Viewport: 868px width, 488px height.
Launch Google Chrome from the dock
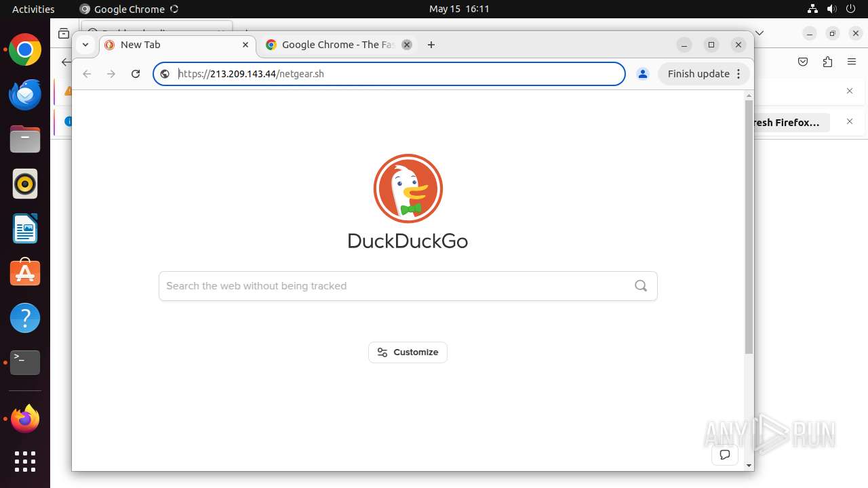pyautogui.click(x=25, y=50)
